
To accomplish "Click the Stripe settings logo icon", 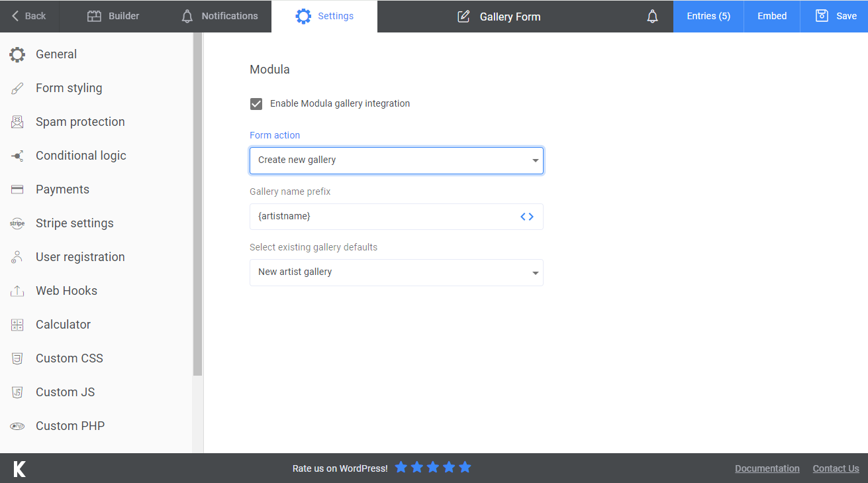I will pos(17,223).
